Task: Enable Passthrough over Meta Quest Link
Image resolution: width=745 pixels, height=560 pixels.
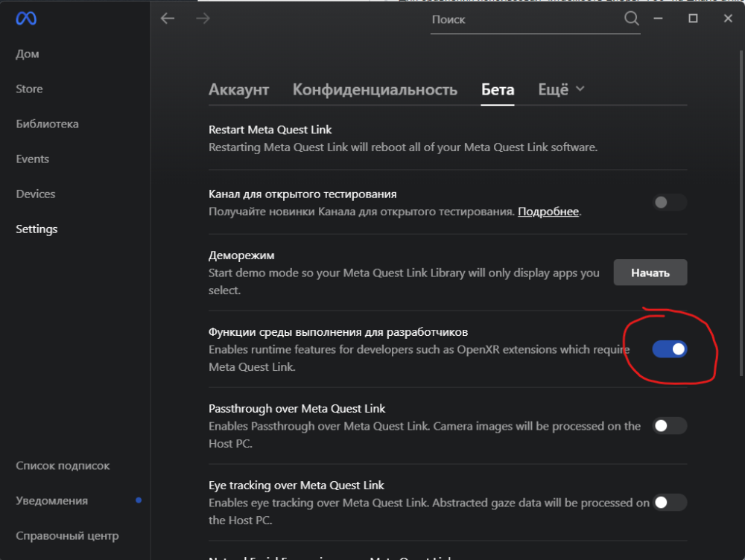Action: (670, 426)
